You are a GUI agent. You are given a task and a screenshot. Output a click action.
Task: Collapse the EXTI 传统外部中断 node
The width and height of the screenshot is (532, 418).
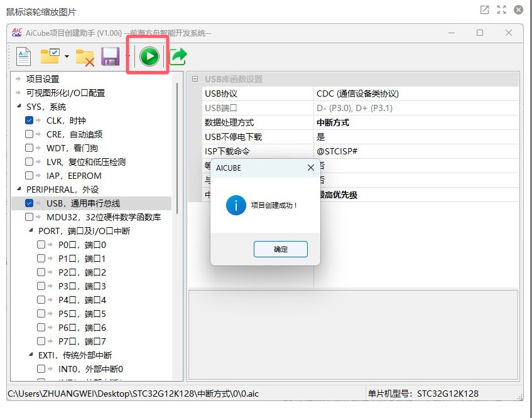(31, 355)
